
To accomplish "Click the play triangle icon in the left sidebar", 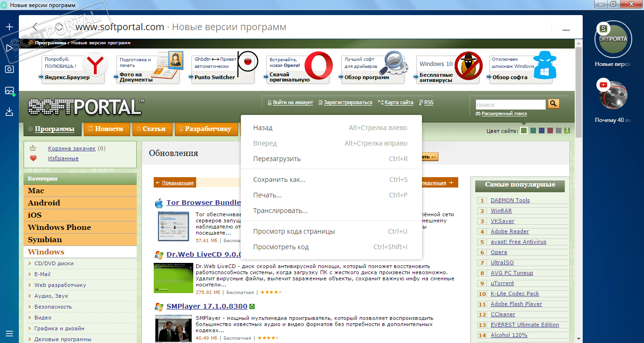I will tap(9, 48).
